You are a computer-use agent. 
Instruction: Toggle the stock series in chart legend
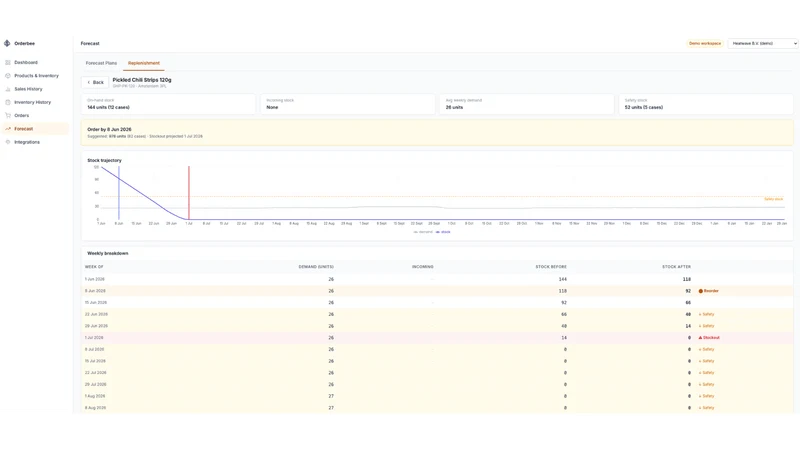click(443, 232)
